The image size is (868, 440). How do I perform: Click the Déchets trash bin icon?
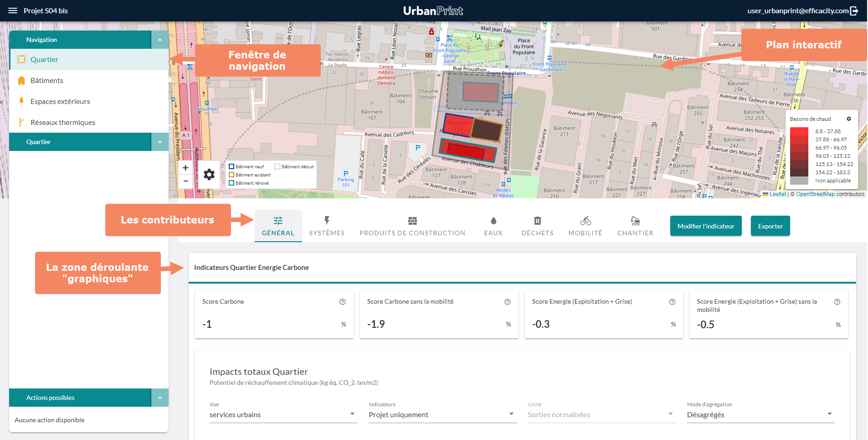(538, 221)
